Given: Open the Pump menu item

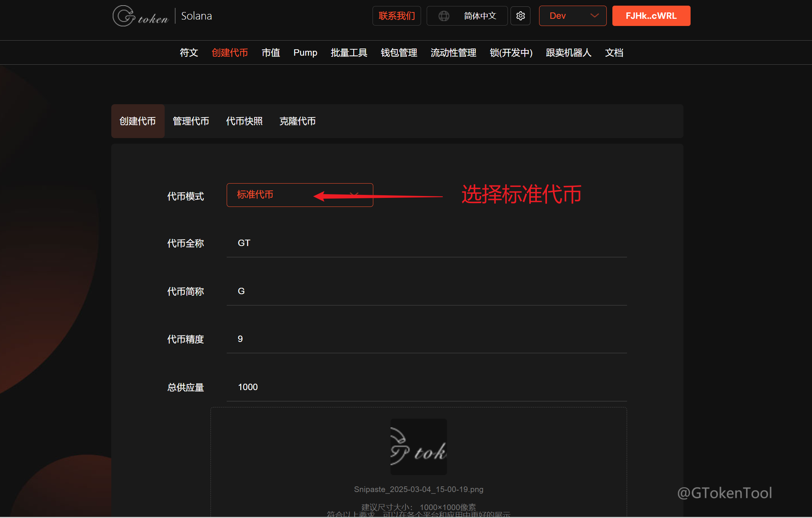Looking at the screenshot, I should click(x=305, y=53).
